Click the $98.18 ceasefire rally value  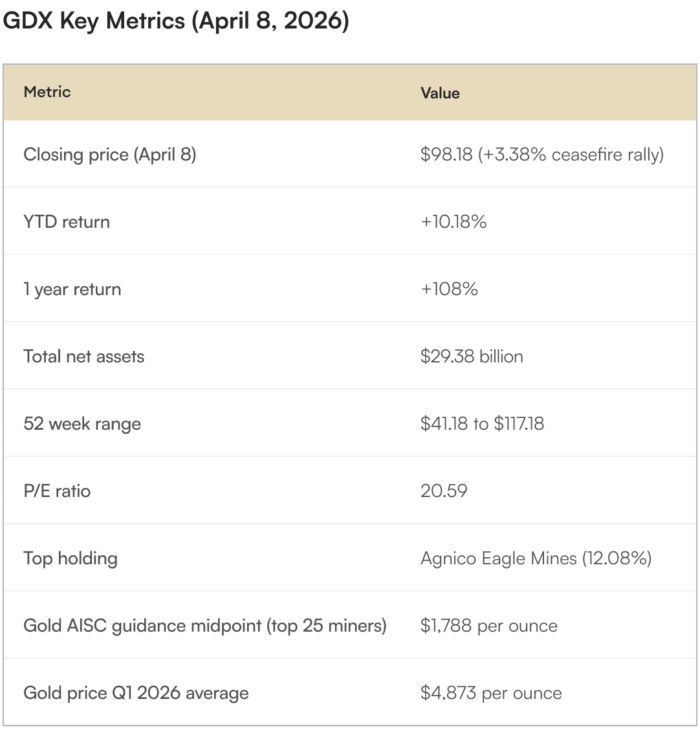[x=541, y=155]
